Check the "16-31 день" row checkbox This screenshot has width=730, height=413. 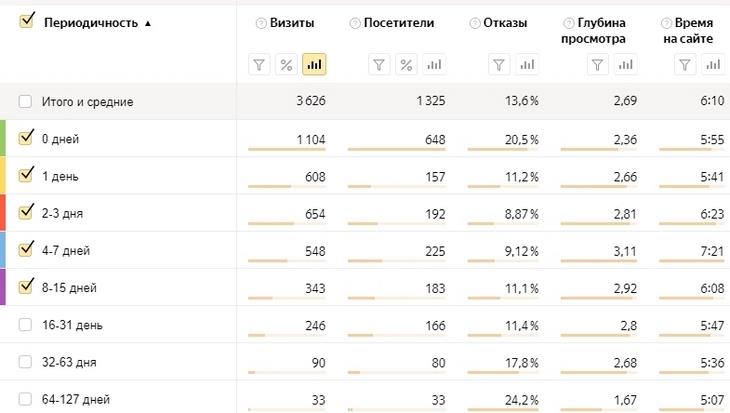[x=26, y=325]
